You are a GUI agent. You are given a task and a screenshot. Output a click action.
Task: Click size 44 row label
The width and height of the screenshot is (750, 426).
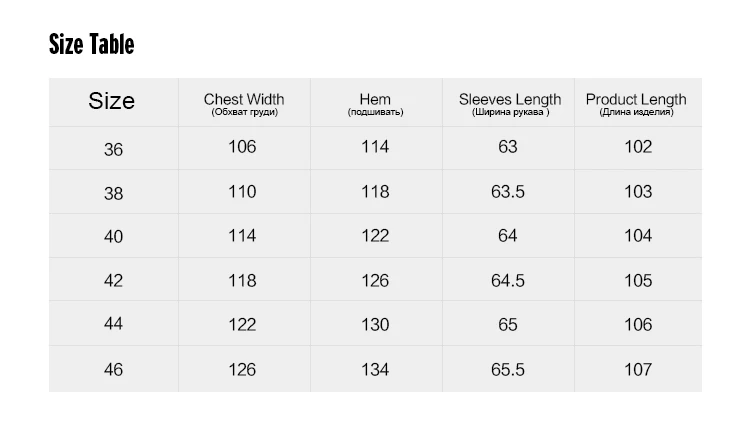113,325
